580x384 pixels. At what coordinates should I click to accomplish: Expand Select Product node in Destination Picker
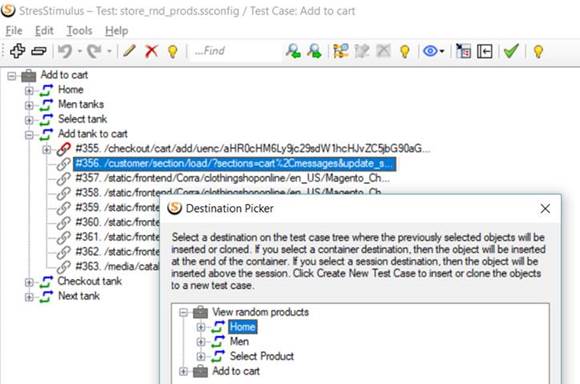(201, 357)
